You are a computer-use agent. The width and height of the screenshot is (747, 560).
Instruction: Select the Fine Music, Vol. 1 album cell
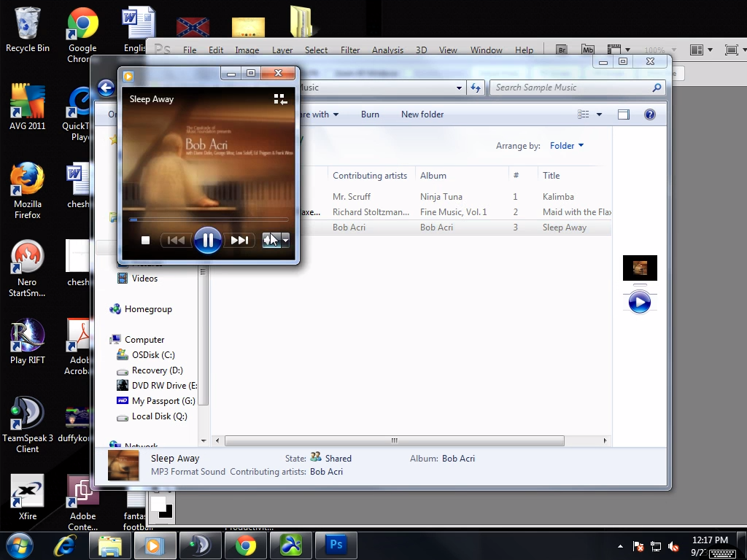click(x=454, y=212)
